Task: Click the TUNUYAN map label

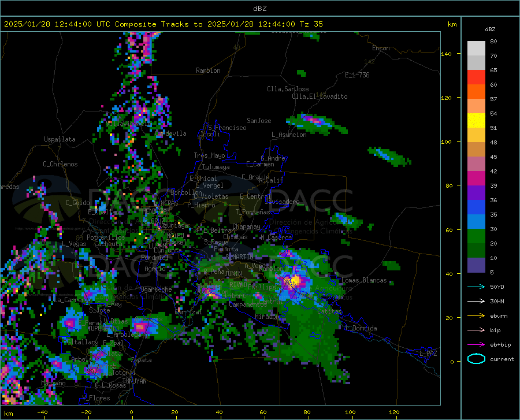Action: 134,381
